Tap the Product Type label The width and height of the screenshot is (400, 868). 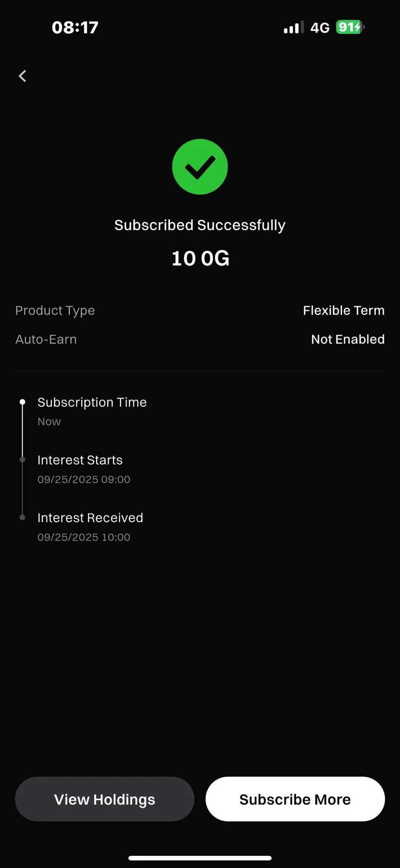[x=55, y=310]
